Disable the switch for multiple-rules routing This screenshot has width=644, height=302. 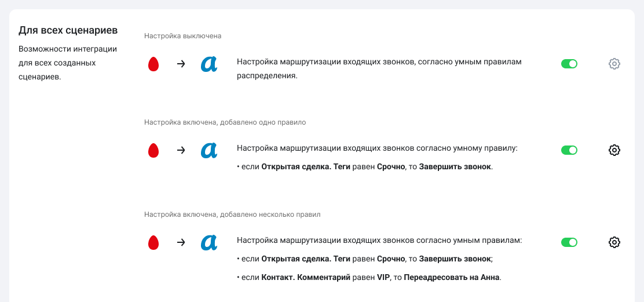pos(569,242)
